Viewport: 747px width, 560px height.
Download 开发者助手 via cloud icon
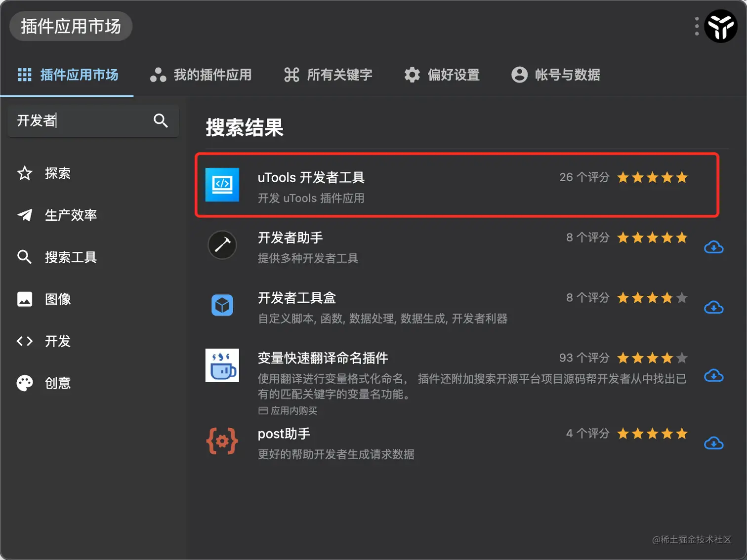click(713, 247)
